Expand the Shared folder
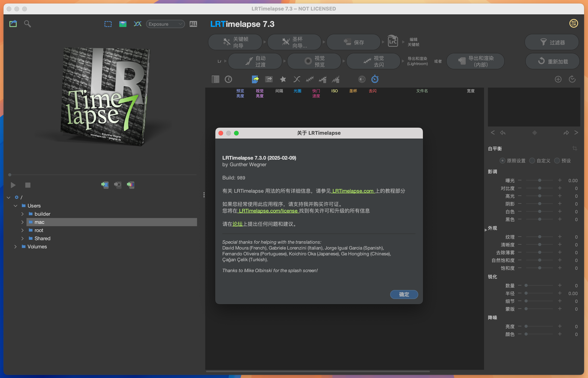588x378 pixels. click(x=22, y=238)
